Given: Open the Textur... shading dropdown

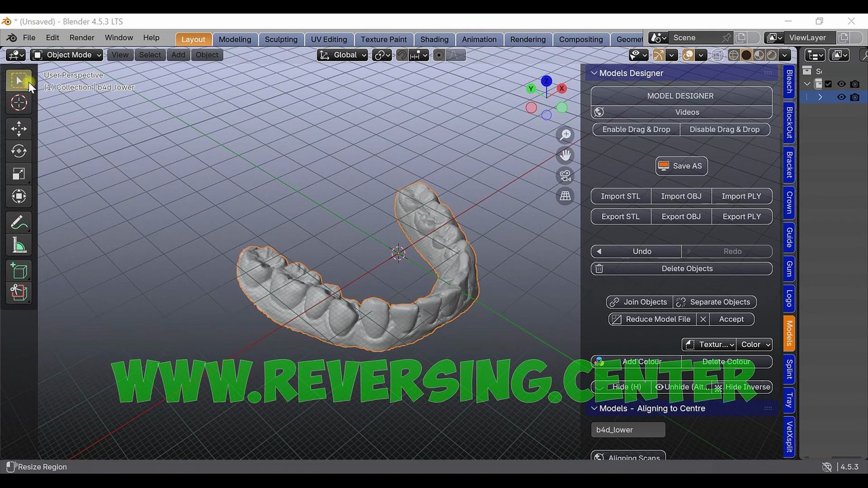Looking at the screenshot, I should [709, 344].
